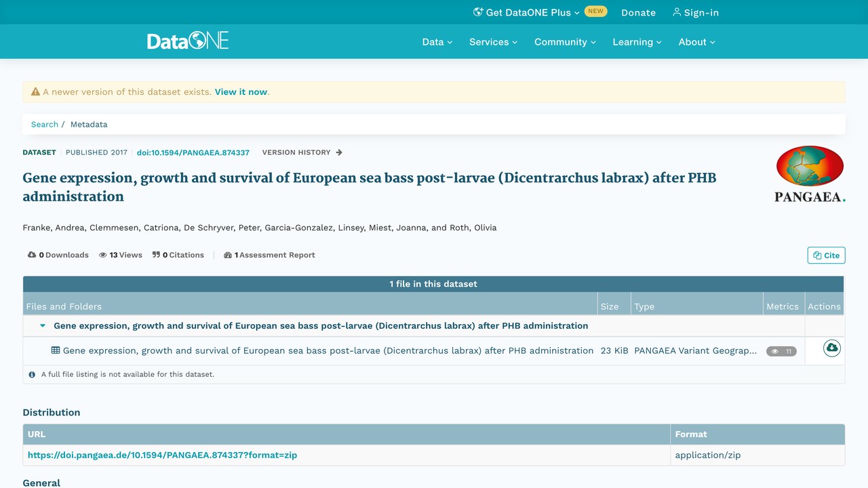Click the Cite button
868x488 pixels.
(x=826, y=255)
